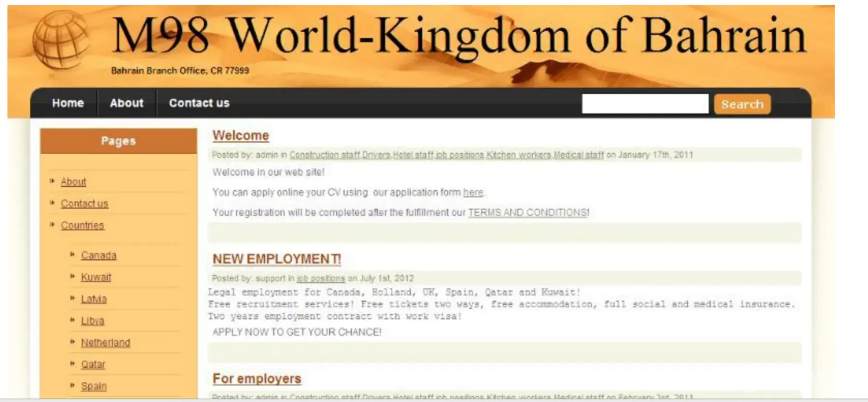Open the Home menu item
The height and width of the screenshot is (402, 868).
(68, 103)
